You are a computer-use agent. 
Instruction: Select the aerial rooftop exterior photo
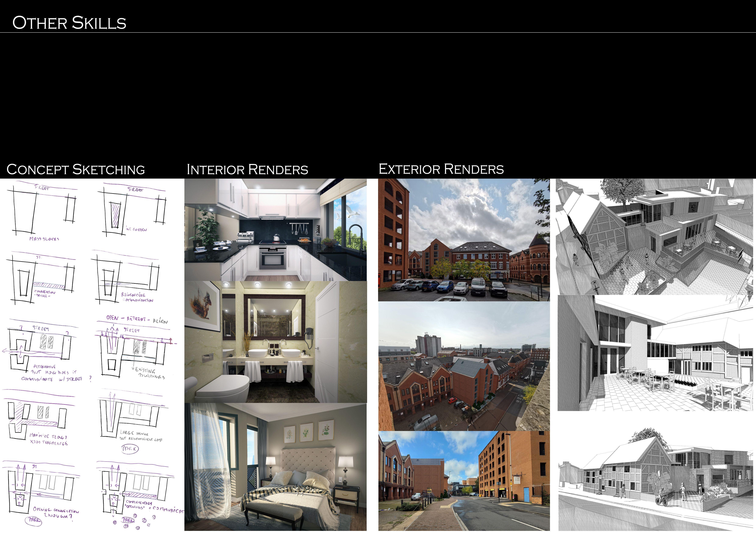pyautogui.click(x=464, y=366)
